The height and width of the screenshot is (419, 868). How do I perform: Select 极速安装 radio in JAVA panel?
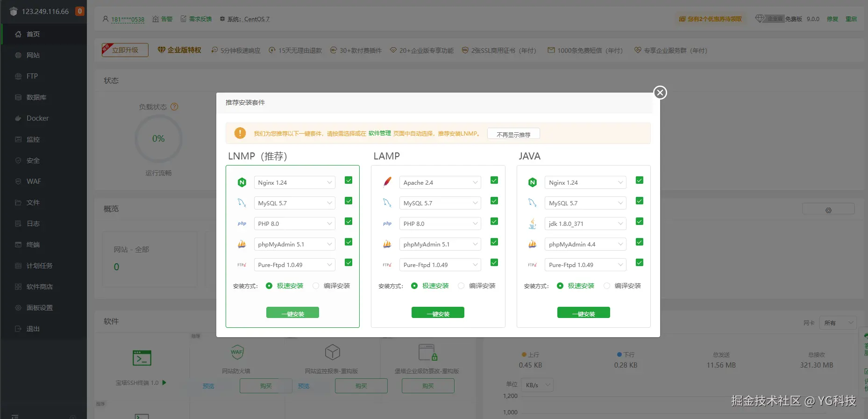point(560,286)
